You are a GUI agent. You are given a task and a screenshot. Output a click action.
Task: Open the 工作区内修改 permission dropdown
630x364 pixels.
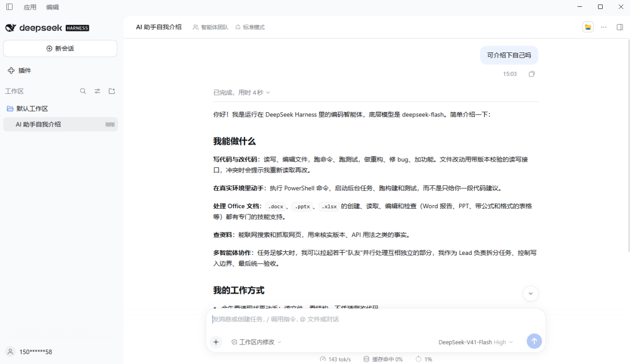pyautogui.click(x=256, y=342)
